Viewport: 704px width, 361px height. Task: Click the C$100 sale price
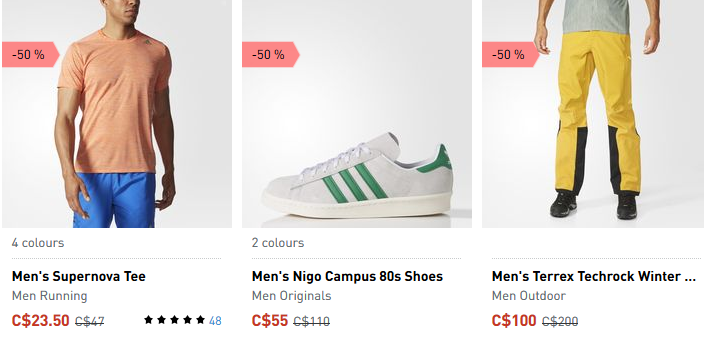[514, 321]
